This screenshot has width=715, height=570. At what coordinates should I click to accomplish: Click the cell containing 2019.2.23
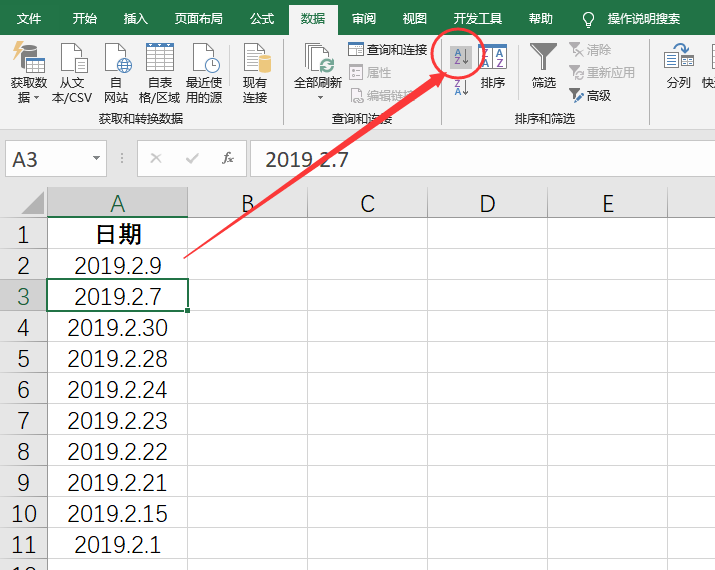(118, 420)
